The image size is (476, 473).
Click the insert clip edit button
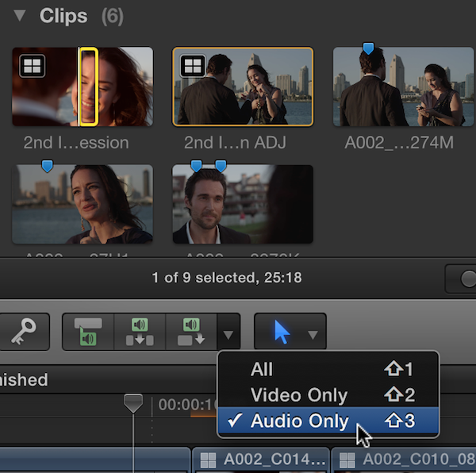click(140, 332)
